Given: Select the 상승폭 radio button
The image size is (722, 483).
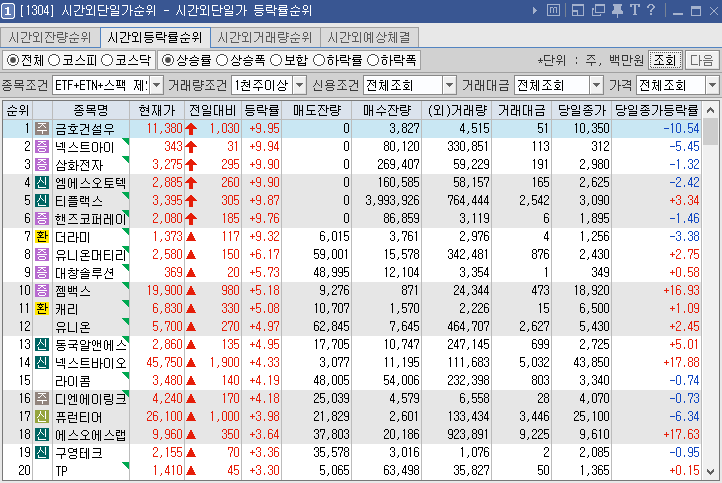Looking at the screenshot, I should point(222,60).
